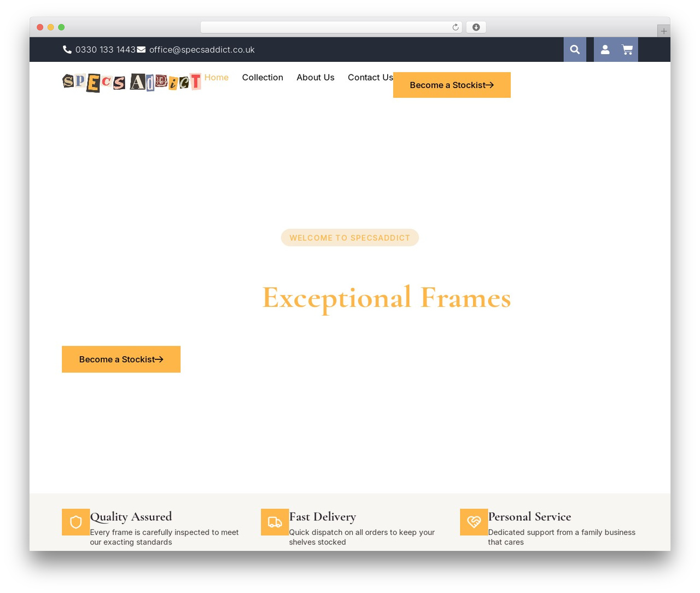The width and height of the screenshot is (700, 593).
Task: Reload page with browser refresh icon
Action: (456, 27)
